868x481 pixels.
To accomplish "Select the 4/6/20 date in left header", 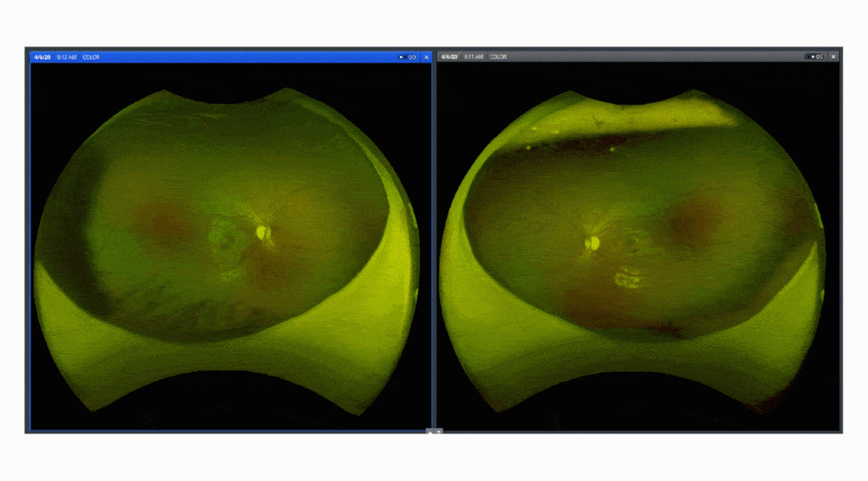I will coord(43,57).
